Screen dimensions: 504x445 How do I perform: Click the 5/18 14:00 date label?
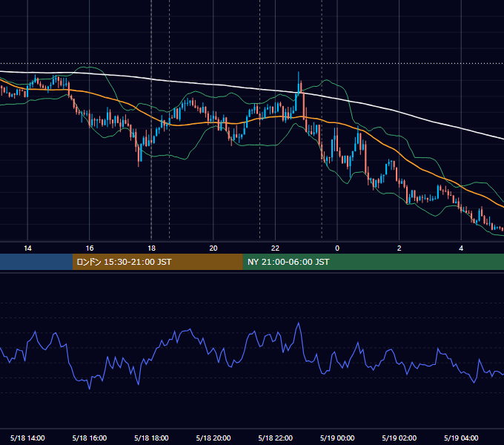[x=27, y=438]
